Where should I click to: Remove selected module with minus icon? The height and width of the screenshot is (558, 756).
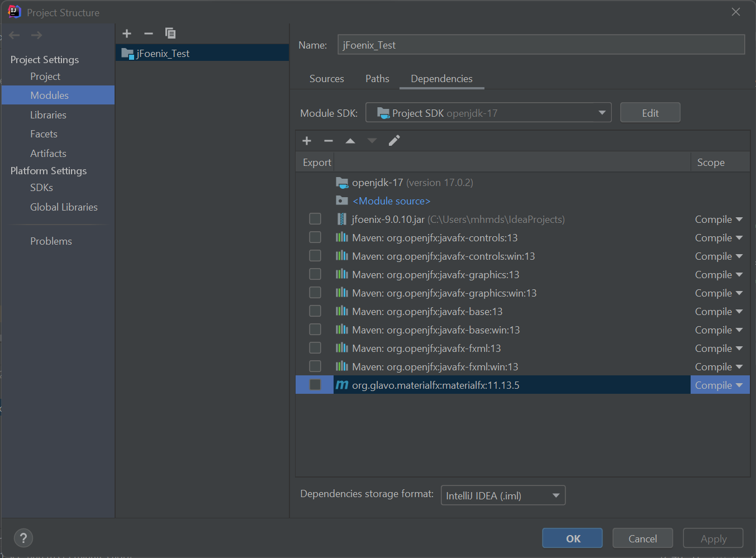coord(149,34)
